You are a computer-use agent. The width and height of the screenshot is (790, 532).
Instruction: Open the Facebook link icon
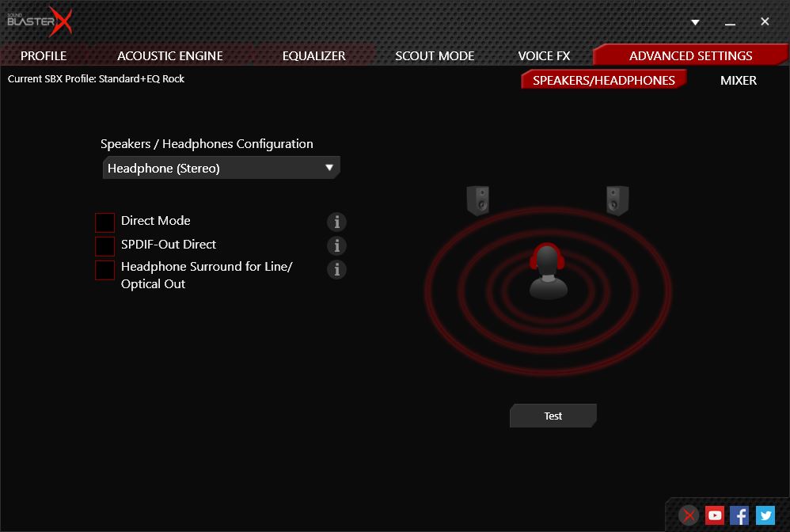click(x=739, y=515)
